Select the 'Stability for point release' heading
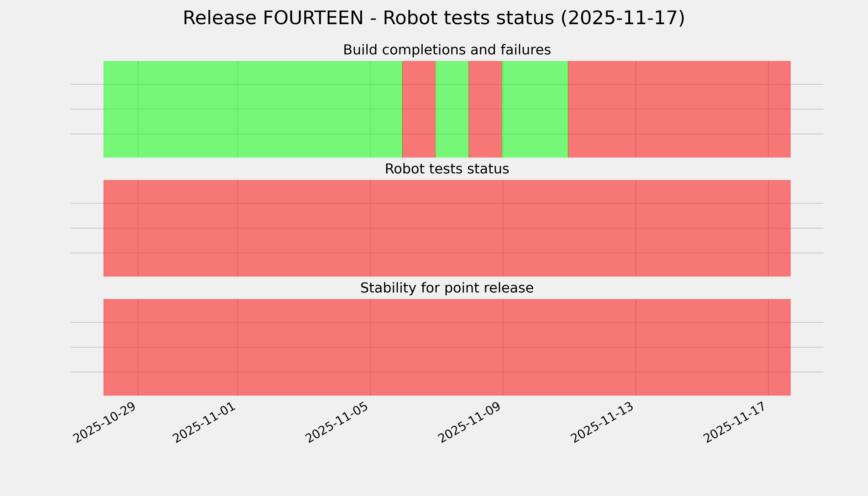The image size is (868, 496). (x=447, y=288)
